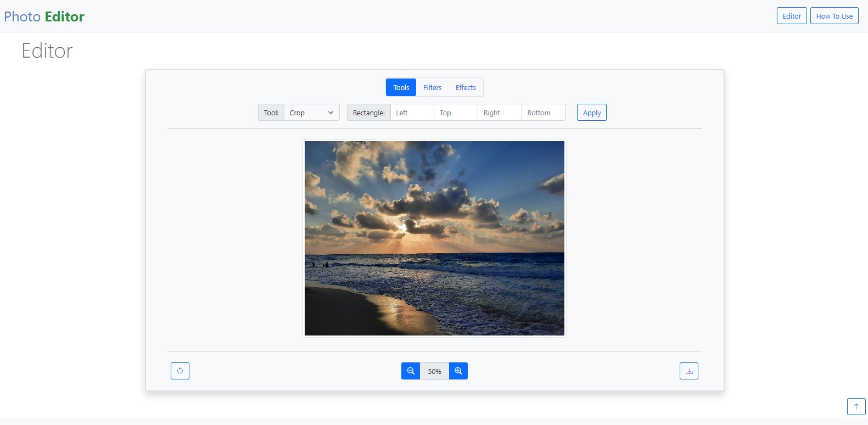Focus the Bottom rectangle input field
This screenshot has width=868, height=425.
[544, 113]
